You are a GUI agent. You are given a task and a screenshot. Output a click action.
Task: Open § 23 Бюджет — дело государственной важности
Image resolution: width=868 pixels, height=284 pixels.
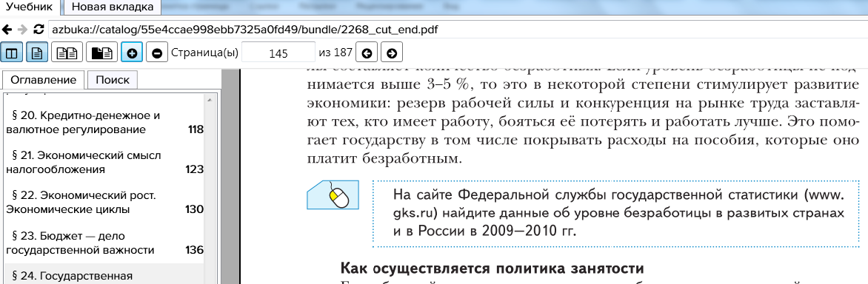click(x=104, y=243)
